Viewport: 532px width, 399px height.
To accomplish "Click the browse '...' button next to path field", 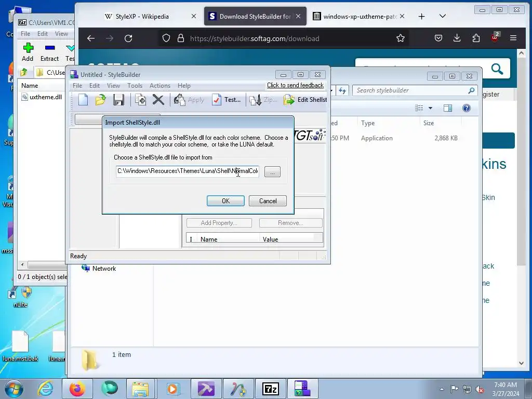I will coord(272,171).
